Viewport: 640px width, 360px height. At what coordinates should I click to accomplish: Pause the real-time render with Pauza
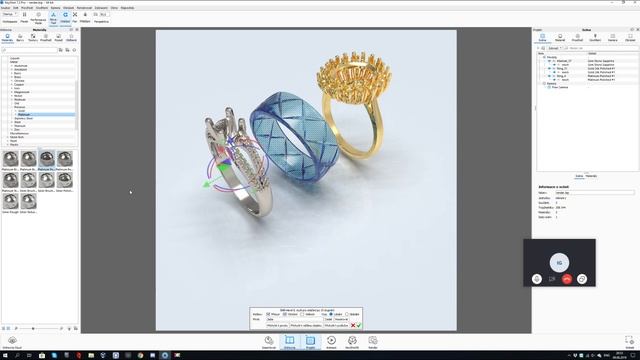pos(24,17)
